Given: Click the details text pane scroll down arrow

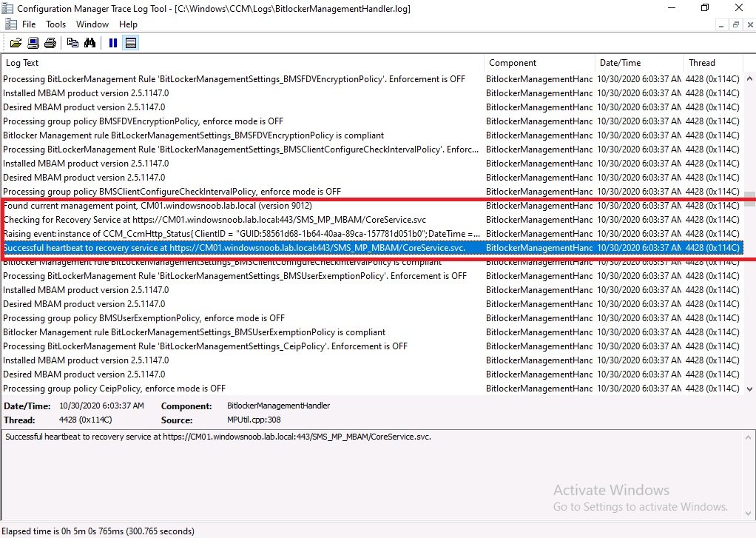Looking at the screenshot, I should pos(749,514).
